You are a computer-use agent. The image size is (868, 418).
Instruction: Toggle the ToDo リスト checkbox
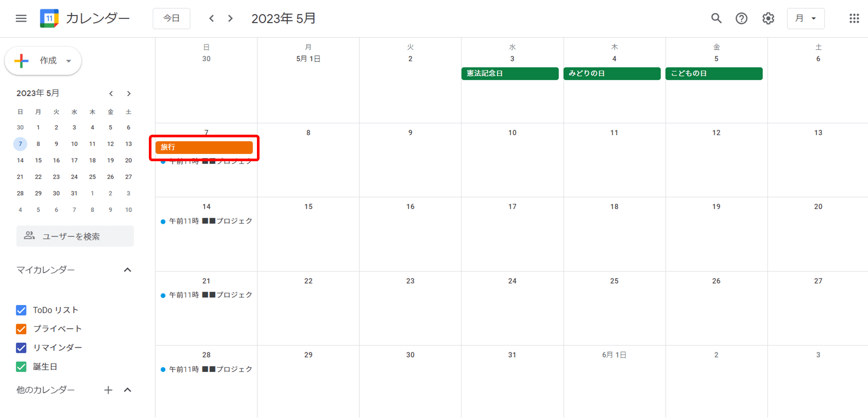[21, 310]
